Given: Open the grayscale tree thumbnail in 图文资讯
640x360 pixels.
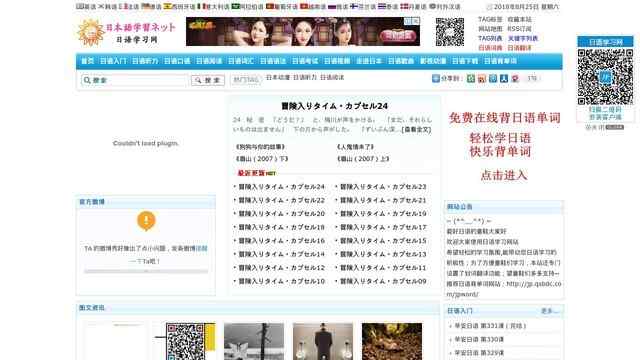Looking at the screenshot, I should pyautogui.click(x=254, y=342).
